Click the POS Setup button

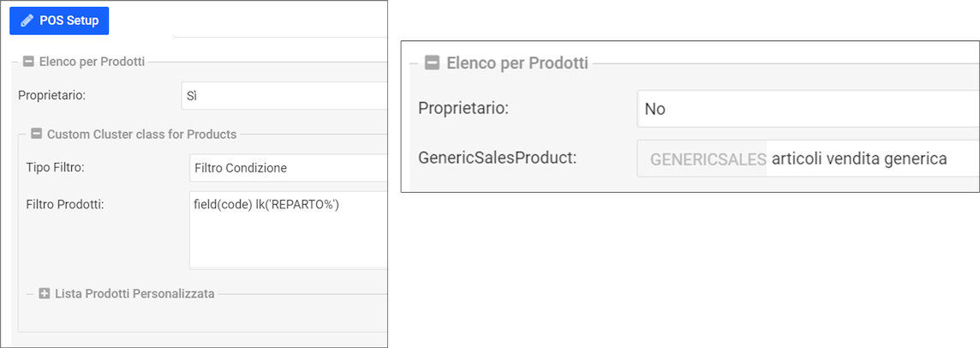pyautogui.click(x=59, y=20)
